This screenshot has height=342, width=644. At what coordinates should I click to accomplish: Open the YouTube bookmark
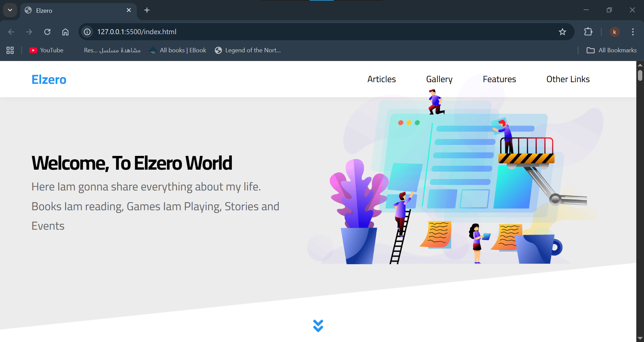point(46,50)
